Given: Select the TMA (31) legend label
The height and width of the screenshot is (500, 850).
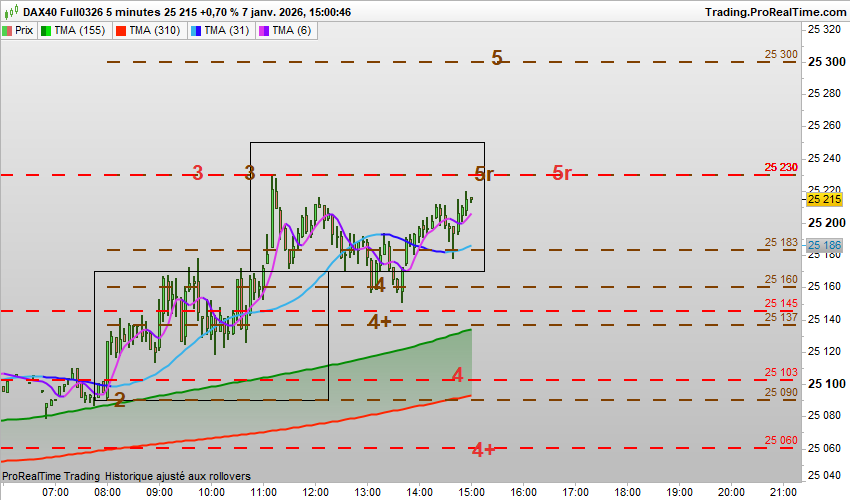Looking at the screenshot, I should 227,30.
